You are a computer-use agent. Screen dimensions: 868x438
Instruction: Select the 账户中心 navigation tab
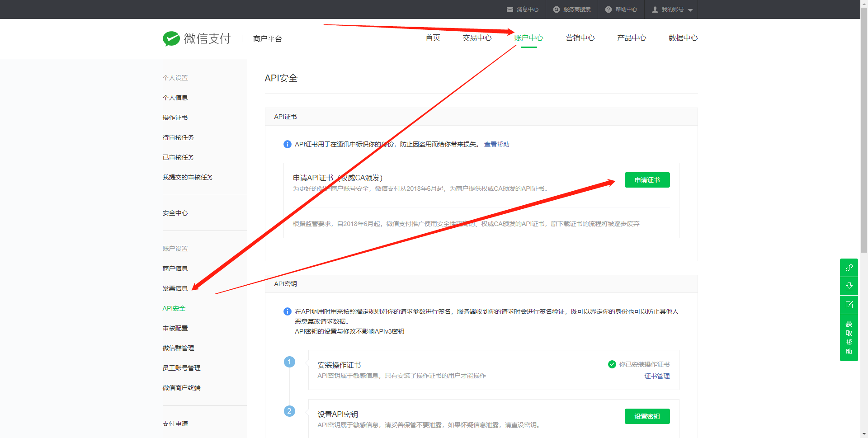[x=528, y=38]
